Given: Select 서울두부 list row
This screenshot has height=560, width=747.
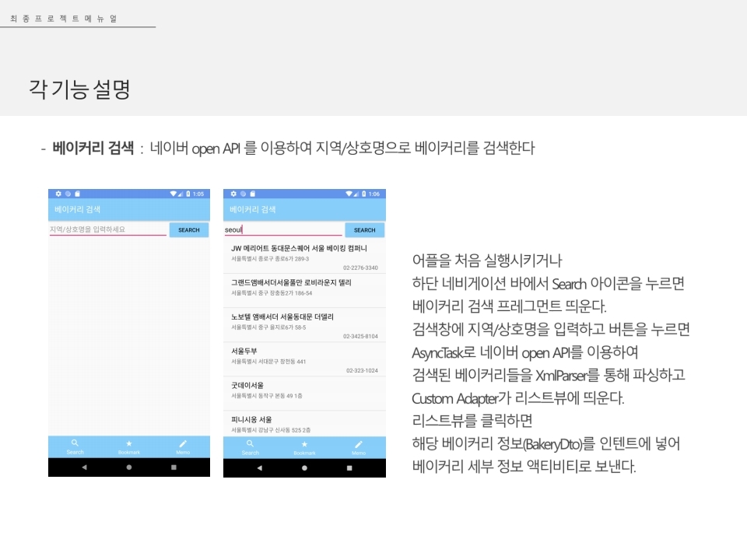Looking at the screenshot, I should point(304,359).
